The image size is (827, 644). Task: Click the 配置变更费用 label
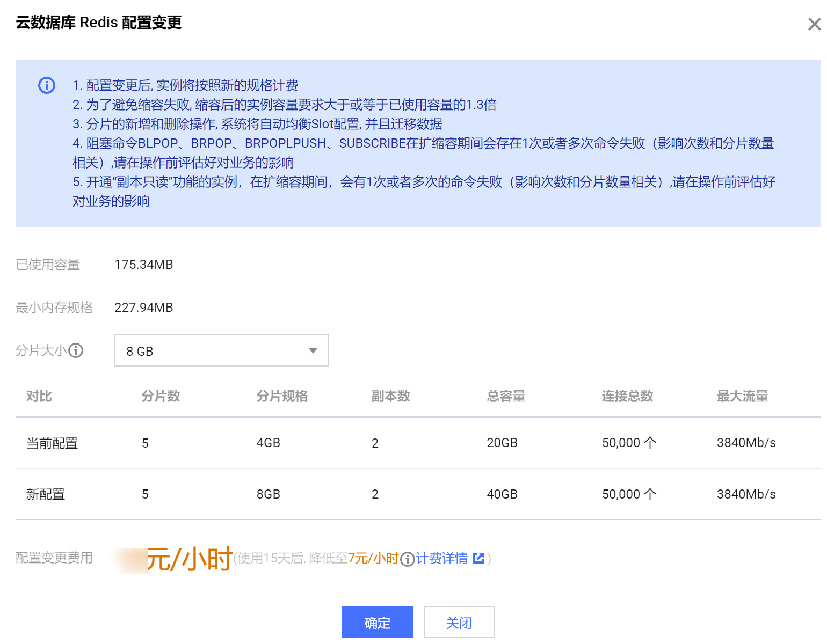[x=54, y=558]
